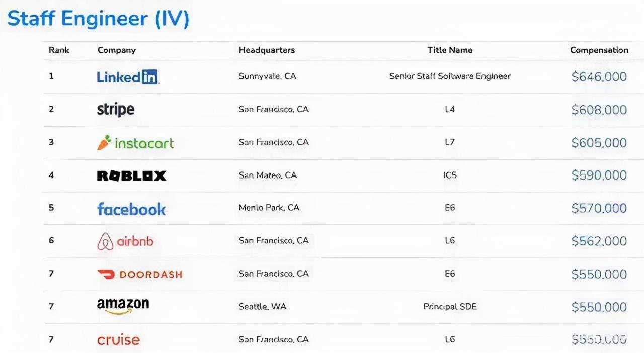Click the Company column header
Viewport: 644px width, 353px height.
[117, 50]
